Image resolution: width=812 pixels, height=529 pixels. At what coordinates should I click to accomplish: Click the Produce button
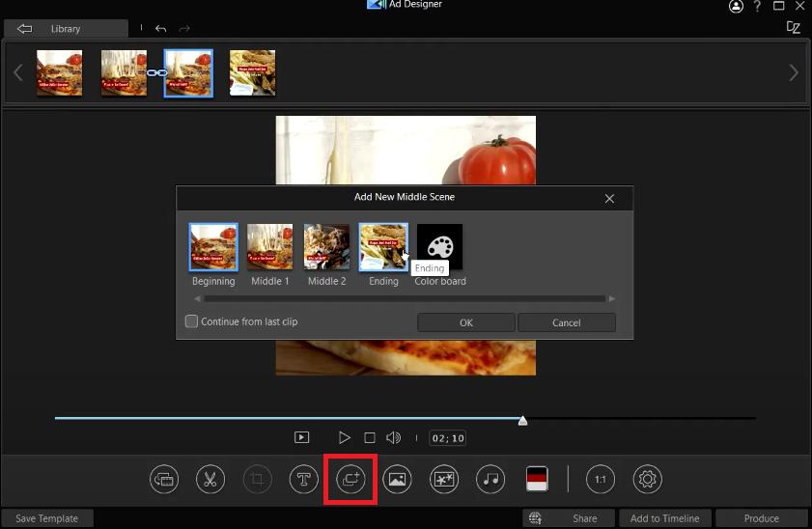761,518
